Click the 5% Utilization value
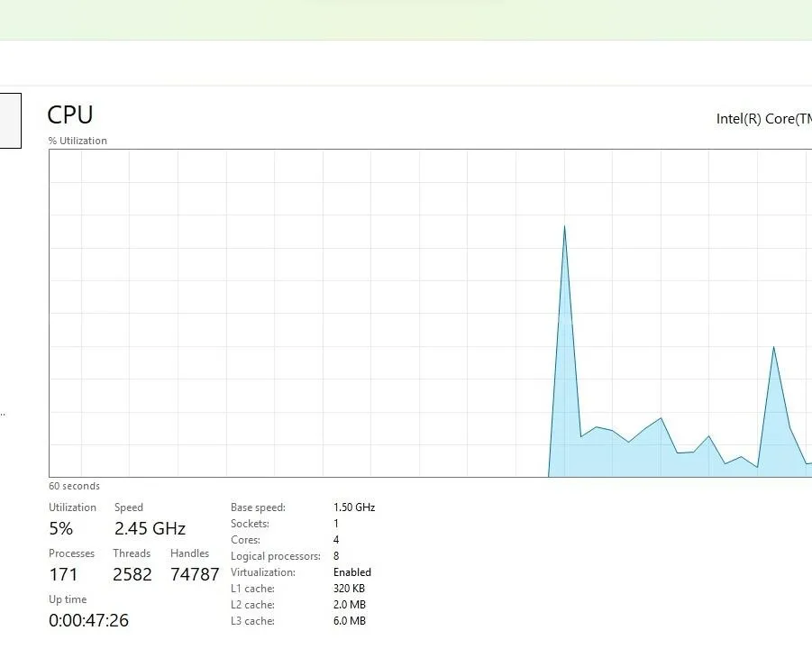The width and height of the screenshot is (812, 649). (x=61, y=528)
